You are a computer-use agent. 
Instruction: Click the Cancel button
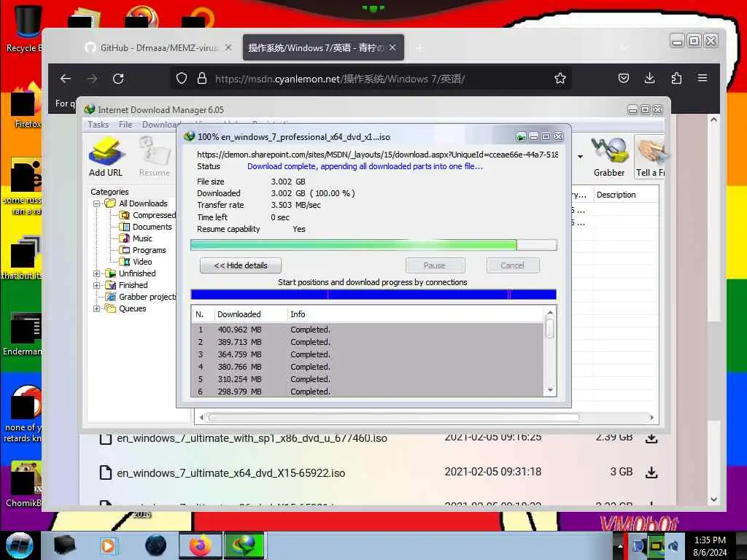[x=513, y=265]
